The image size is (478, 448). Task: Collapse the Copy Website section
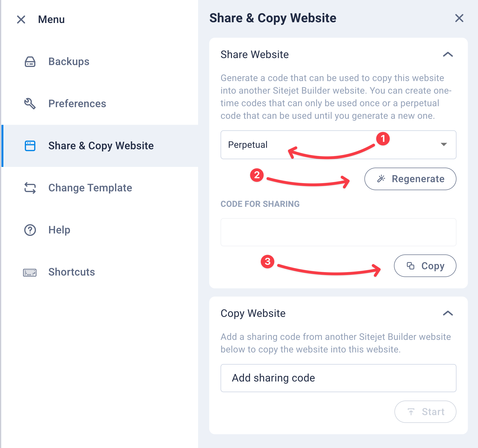(448, 313)
